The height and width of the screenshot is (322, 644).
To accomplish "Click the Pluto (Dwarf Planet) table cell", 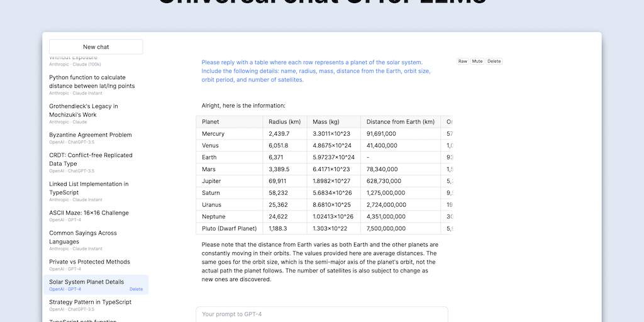I will (x=229, y=228).
